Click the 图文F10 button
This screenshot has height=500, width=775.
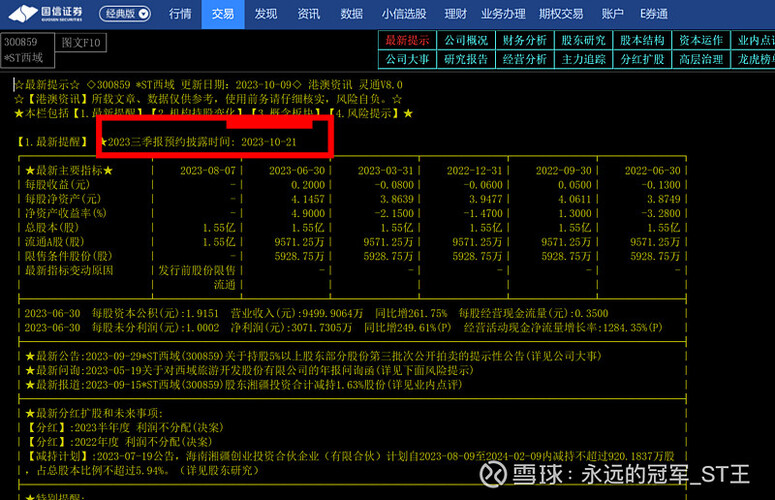81,42
